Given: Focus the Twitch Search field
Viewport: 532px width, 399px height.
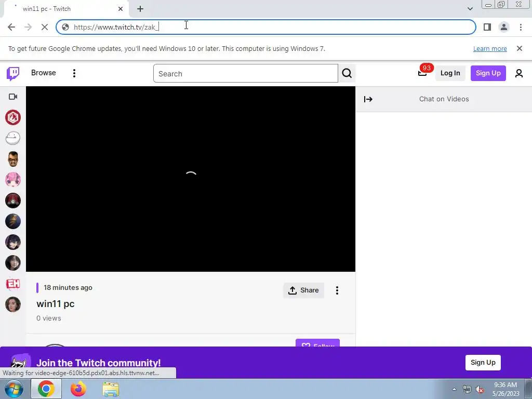Looking at the screenshot, I should pyautogui.click(x=245, y=73).
